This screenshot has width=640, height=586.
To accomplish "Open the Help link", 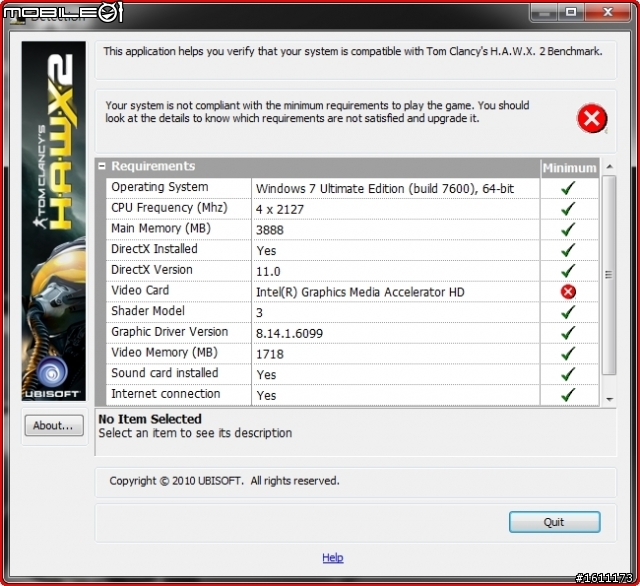I will pyautogui.click(x=333, y=557).
